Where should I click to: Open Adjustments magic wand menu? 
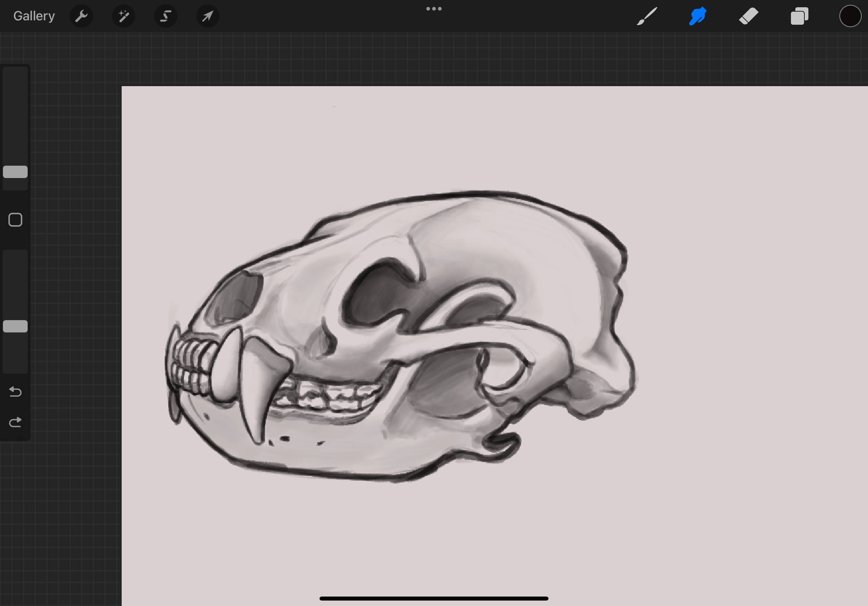tap(124, 16)
